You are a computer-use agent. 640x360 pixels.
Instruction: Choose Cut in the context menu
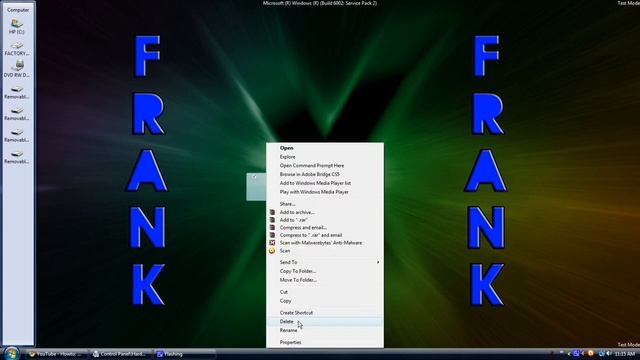[x=324, y=292]
